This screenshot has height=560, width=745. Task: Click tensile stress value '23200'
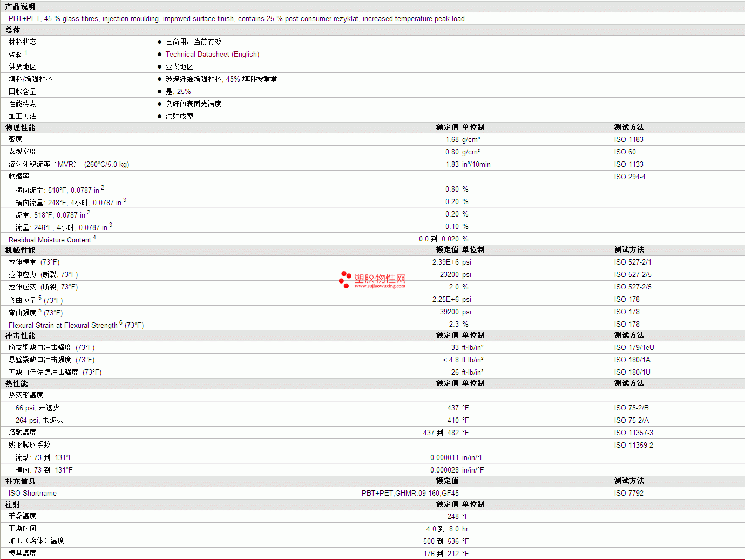coord(449,275)
